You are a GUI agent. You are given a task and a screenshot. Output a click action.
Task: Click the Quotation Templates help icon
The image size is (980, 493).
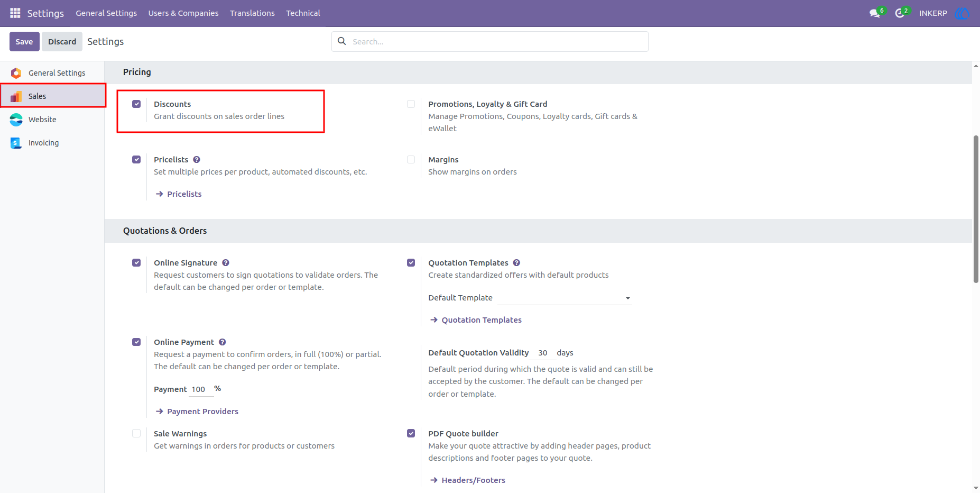pos(516,263)
